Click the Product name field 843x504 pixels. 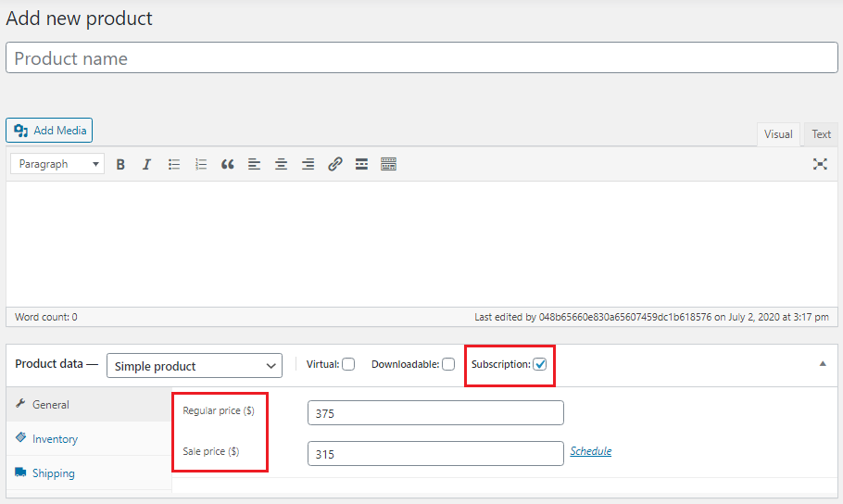tap(421, 58)
